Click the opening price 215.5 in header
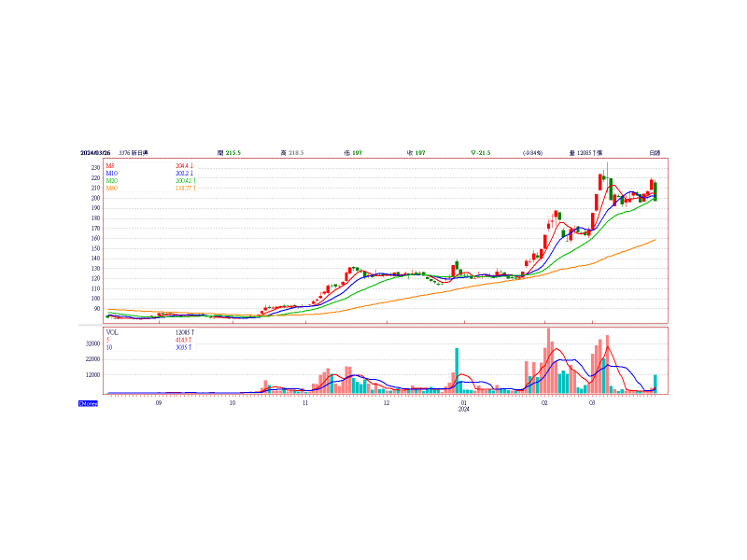Viewport: 747px width, 560px height. click(x=230, y=152)
